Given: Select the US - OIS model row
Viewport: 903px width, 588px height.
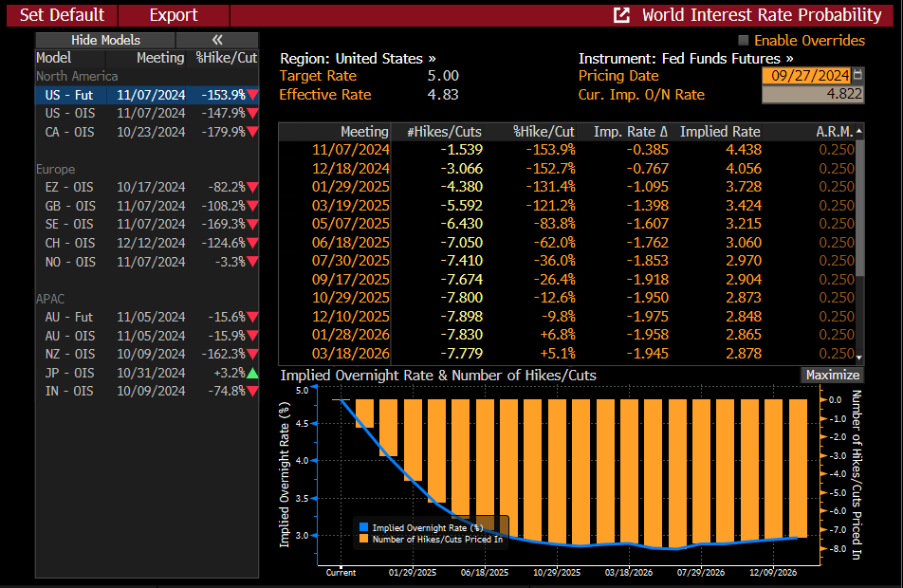Looking at the screenshot, I should click(147, 114).
